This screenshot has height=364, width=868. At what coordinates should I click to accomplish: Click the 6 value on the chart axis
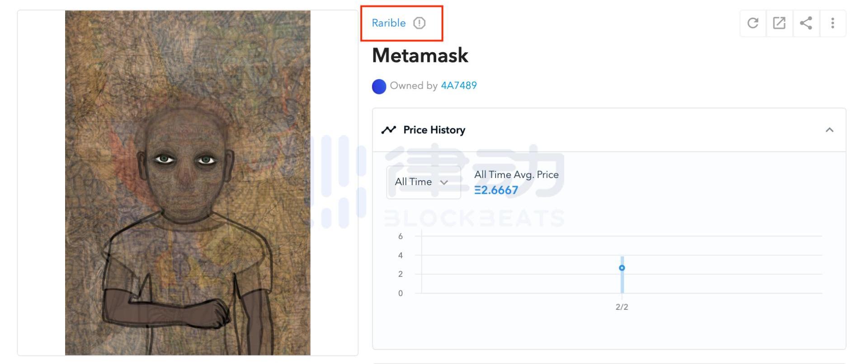400,236
